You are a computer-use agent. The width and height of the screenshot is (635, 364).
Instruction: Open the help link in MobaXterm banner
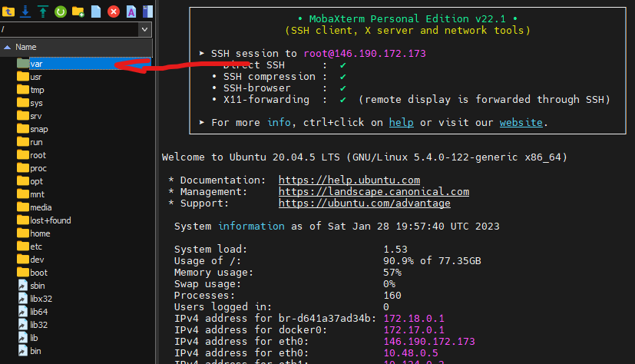coord(401,122)
